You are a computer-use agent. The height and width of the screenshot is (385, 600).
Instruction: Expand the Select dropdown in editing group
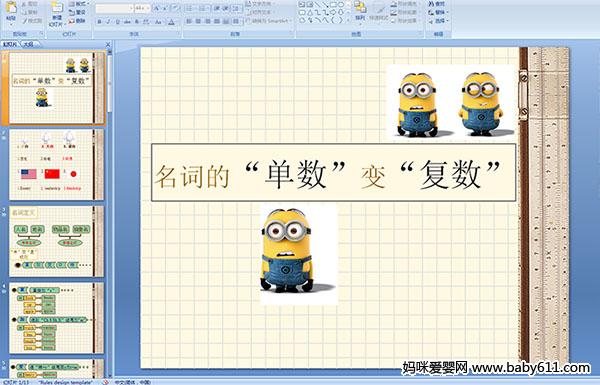point(439,20)
